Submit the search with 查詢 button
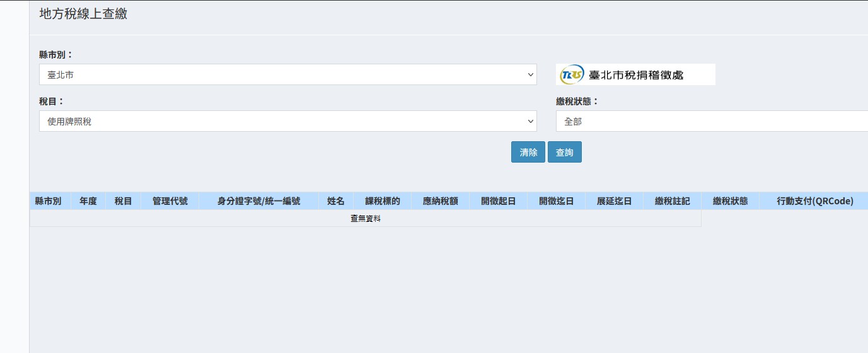Viewport: 868px width, 353px height. tap(564, 152)
